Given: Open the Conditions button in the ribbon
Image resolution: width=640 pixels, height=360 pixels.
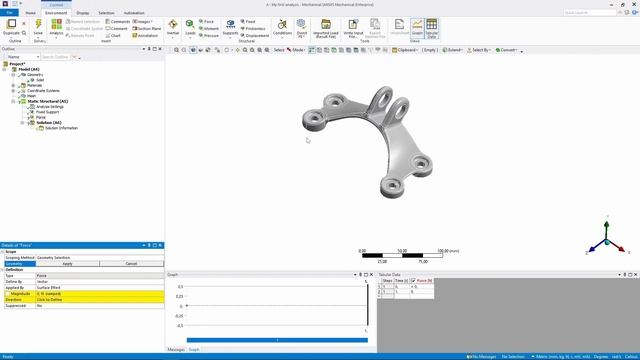Looking at the screenshot, I should pos(282,28).
